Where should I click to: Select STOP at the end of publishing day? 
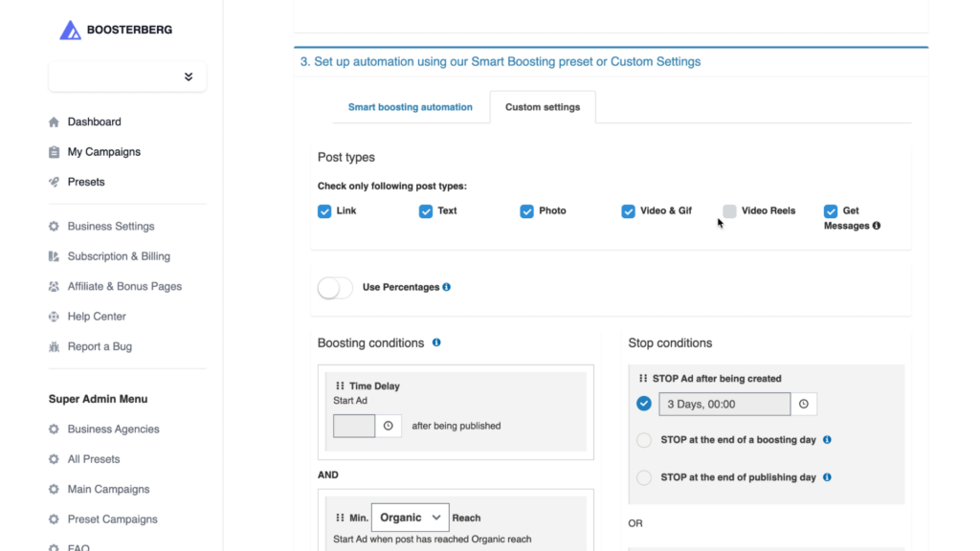[644, 478]
